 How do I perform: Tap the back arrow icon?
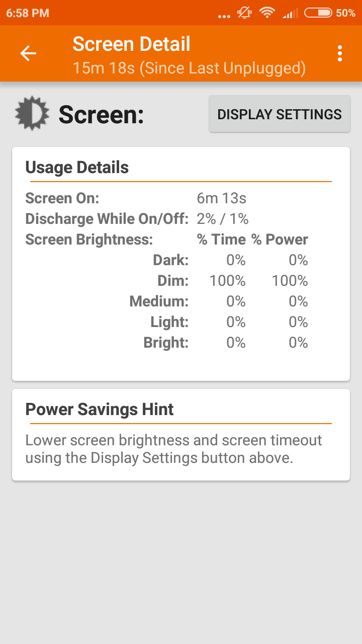28,53
